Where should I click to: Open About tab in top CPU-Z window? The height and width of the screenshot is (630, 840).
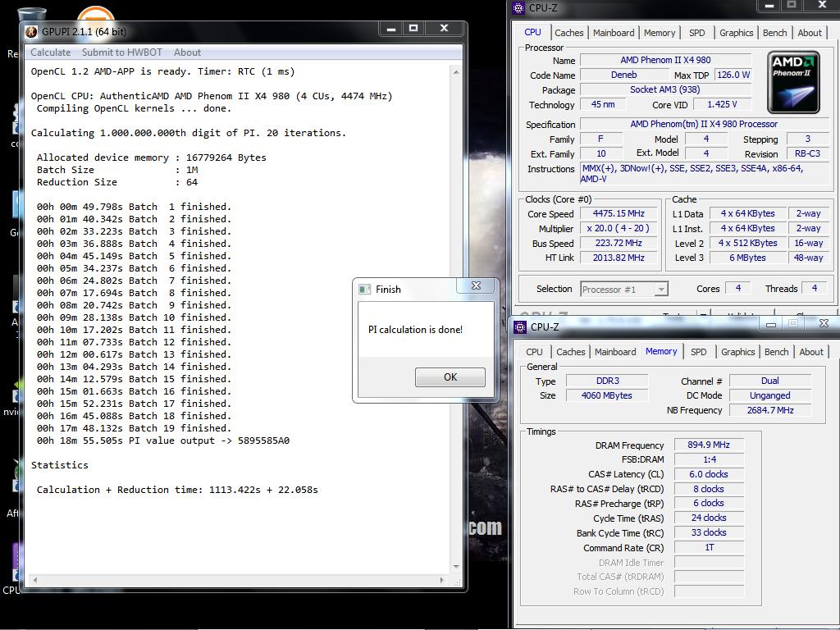(x=810, y=33)
